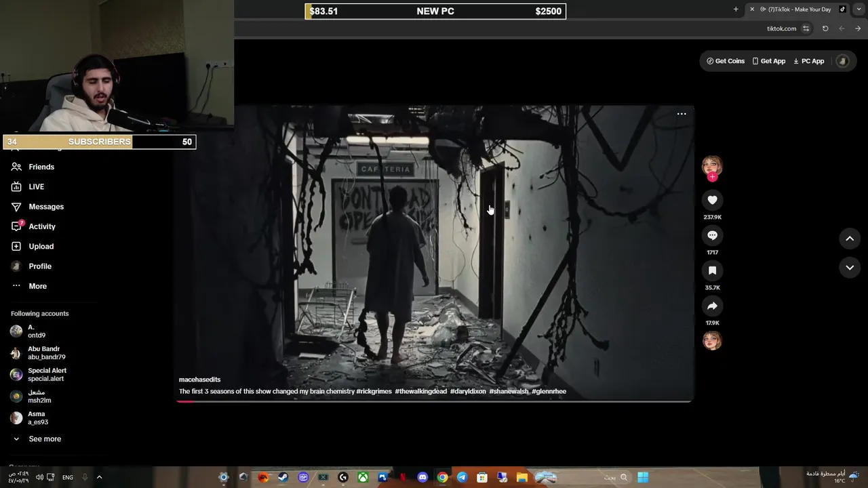Screen dimensions: 868x488
Task: Click the tiktok.com address bar
Action: coord(522,28)
